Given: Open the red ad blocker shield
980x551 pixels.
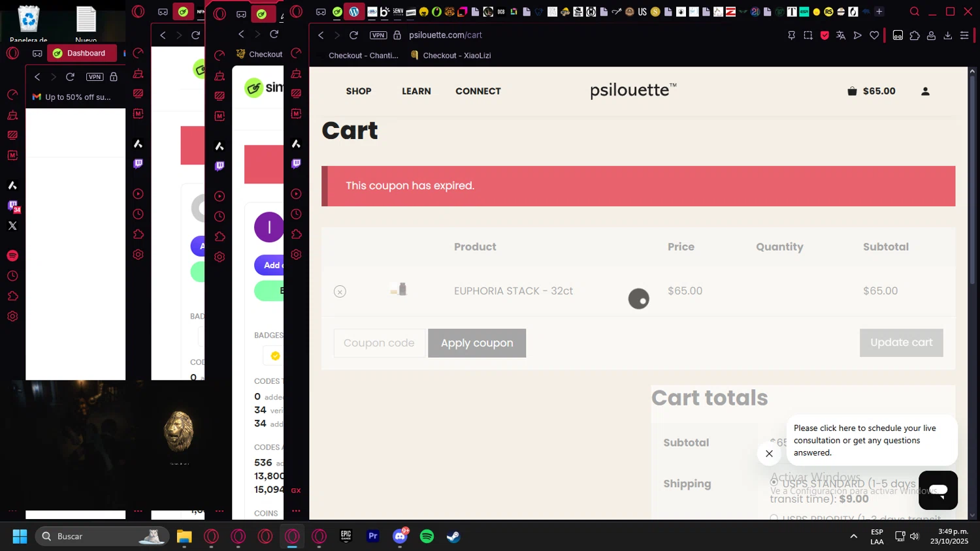Looking at the screenshot, I should click(x=825, y=35).
